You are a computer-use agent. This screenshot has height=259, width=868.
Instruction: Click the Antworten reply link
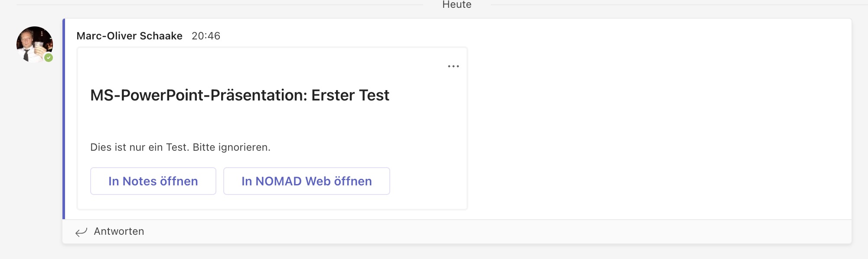click(119, 231)
